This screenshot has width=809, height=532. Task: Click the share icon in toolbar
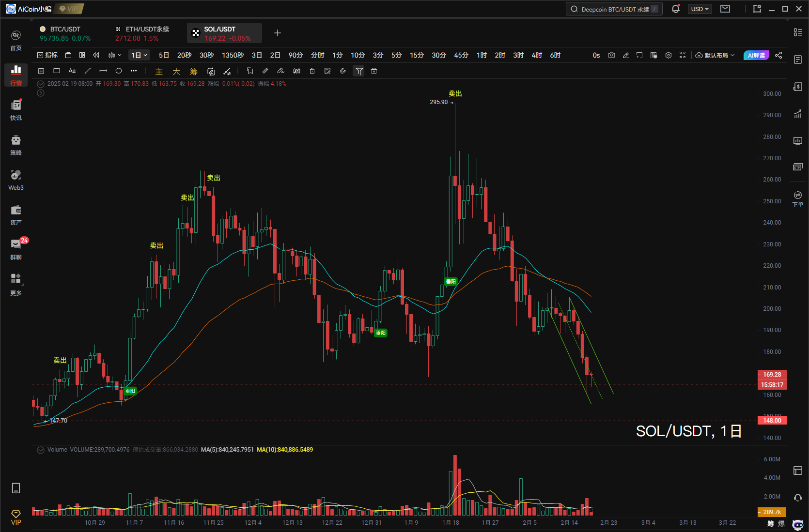pyautogui.click(x=778, y=55)
